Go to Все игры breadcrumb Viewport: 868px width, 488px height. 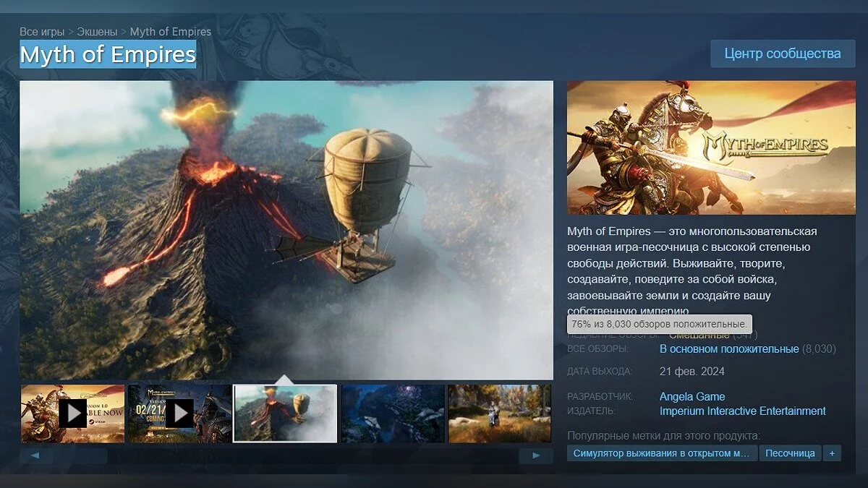point(42,32)
